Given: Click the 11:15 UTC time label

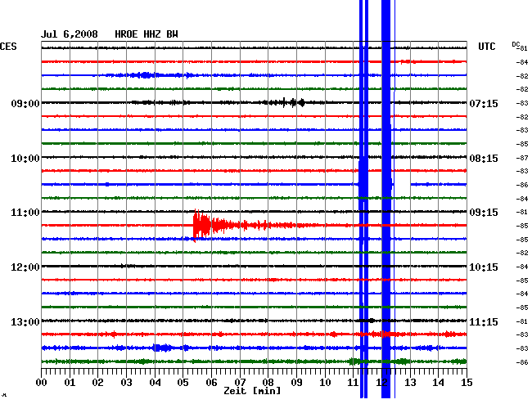Looking at the screenshot, I should pos(484,321).
